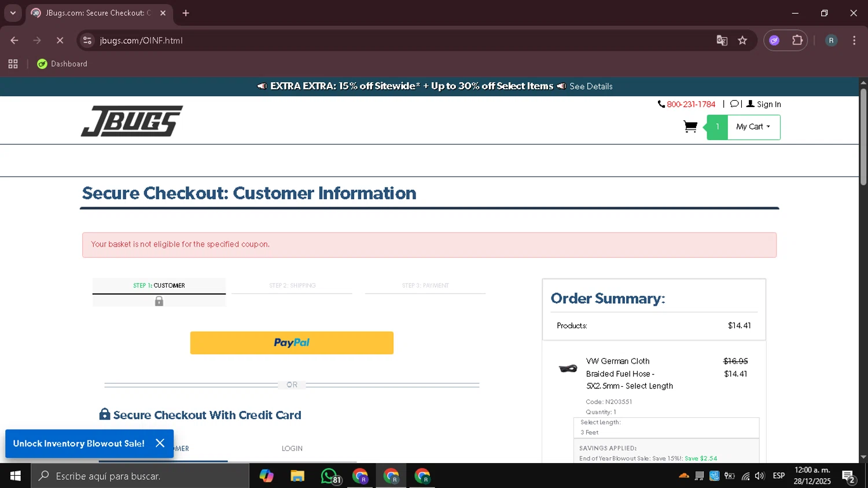Click the Windows taskbar search box
The width and height of the screenshot is (868, 488).
pos(140,476)
